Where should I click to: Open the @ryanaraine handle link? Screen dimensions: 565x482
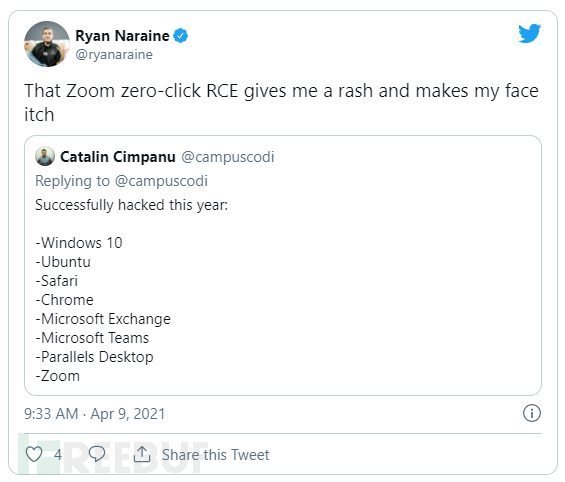(114, 54)
